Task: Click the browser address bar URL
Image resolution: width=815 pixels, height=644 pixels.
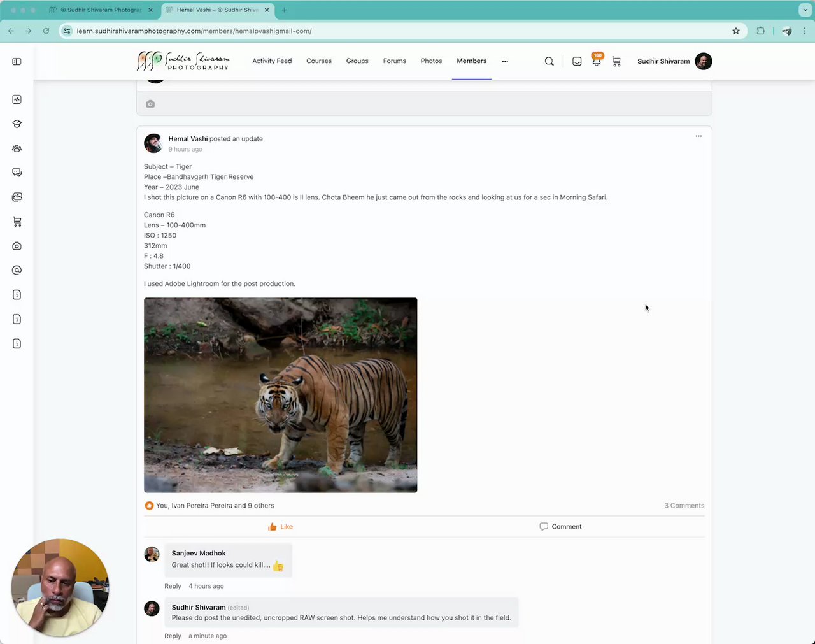Action: click(194, 31)
